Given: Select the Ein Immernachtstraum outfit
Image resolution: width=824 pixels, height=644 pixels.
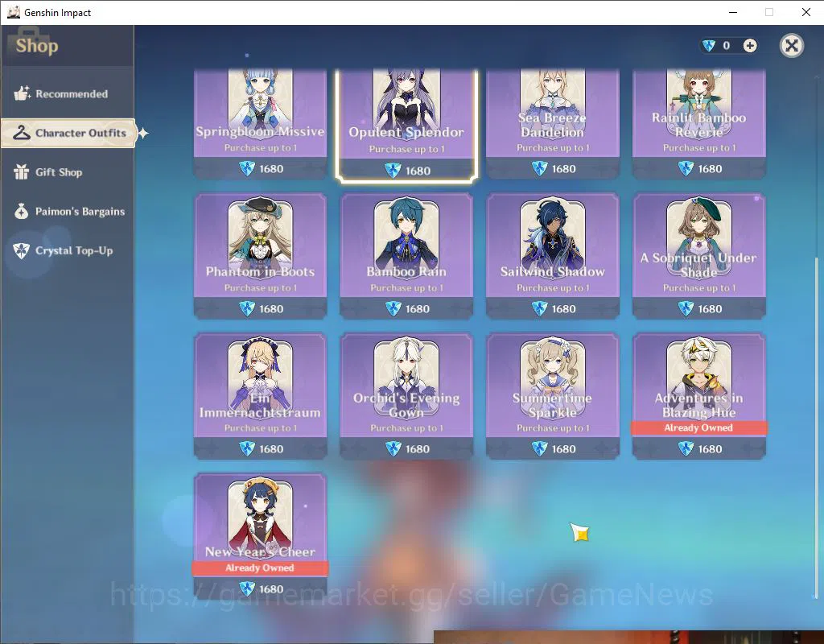Looking at the screenshot, I should coord(260,396).
